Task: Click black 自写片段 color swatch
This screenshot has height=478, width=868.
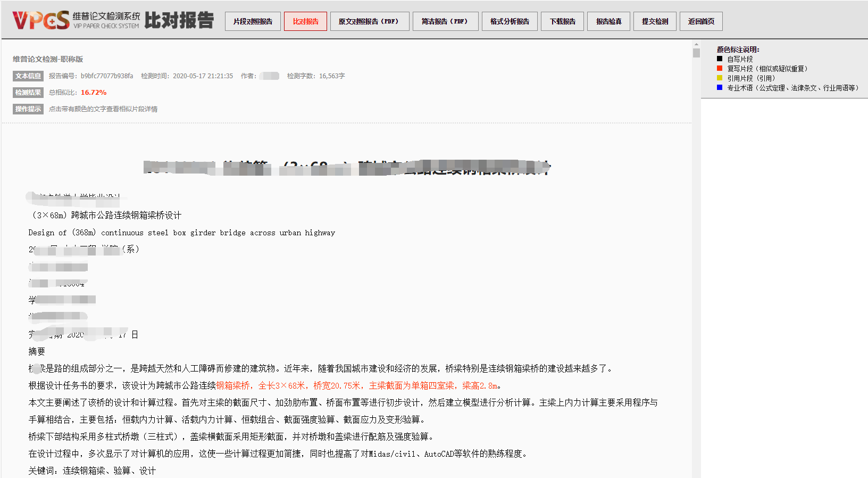Action: coord(720,59)
